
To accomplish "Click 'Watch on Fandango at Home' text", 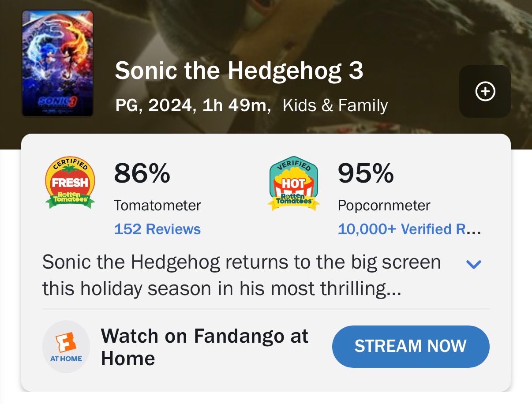I will coord(204,347).
